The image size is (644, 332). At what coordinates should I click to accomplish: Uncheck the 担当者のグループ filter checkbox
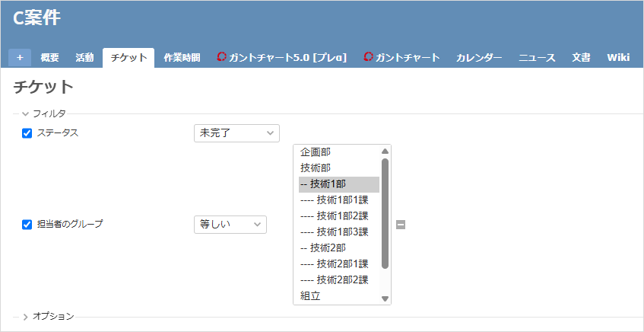(27, 225)
